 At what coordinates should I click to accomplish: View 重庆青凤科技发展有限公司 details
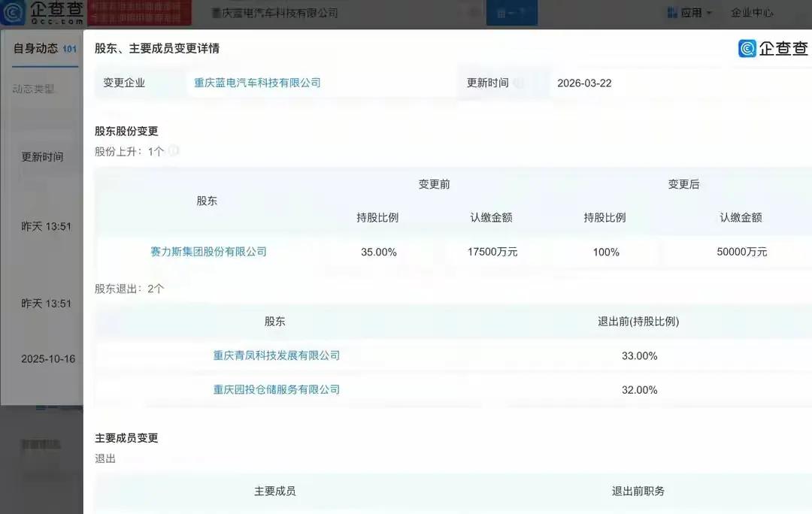(x=276, y=355)
